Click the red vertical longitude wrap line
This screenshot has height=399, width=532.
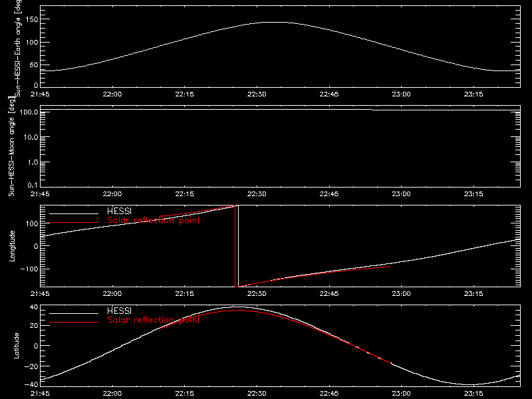point(235,246)
